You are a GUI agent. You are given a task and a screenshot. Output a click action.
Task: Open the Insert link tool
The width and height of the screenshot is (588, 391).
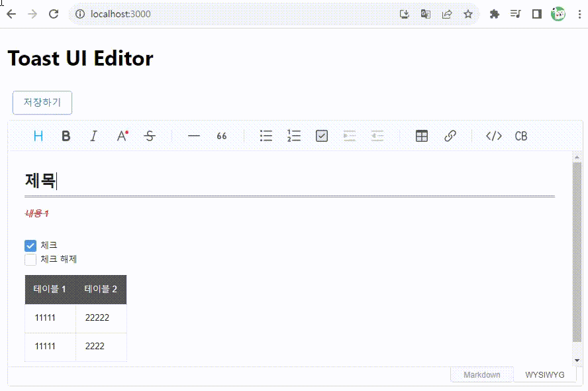click(450, 136)
